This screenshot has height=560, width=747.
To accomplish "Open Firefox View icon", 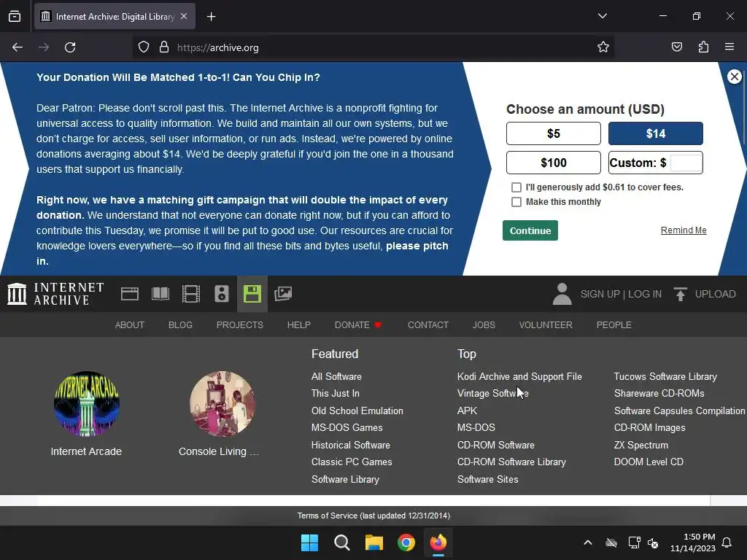I will click(x=15, y=17).
